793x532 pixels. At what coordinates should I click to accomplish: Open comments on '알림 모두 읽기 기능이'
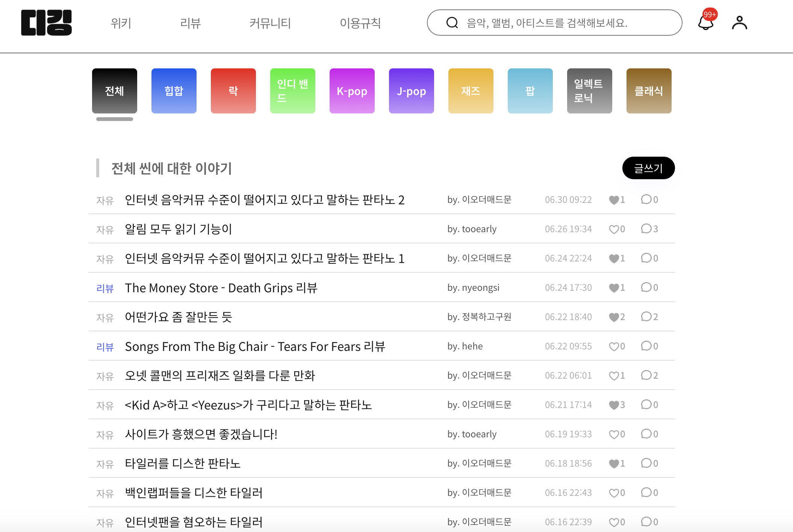click(x=646, y=228)
